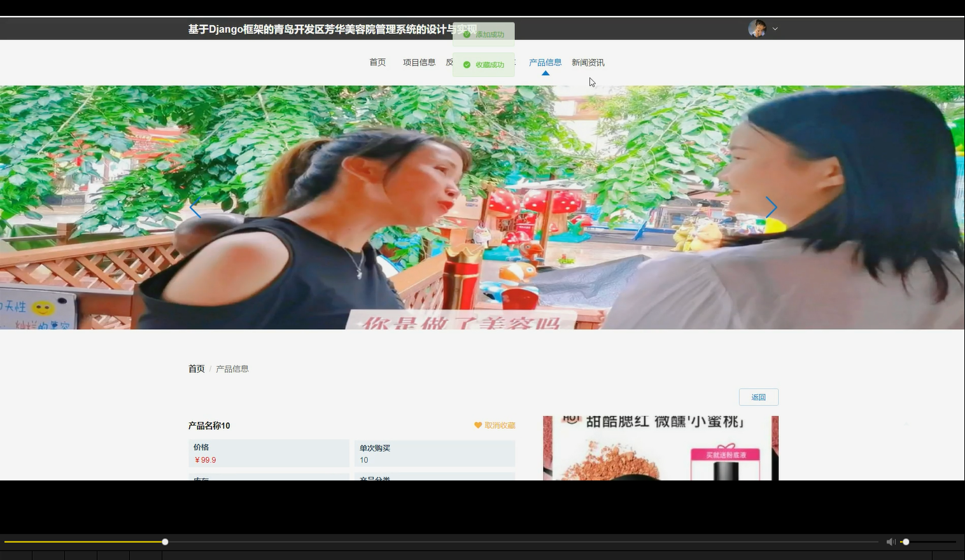Viewport: 965px width, 560px height.
Task: Click the 产品名称10 title
Action: tap(209, 426)
